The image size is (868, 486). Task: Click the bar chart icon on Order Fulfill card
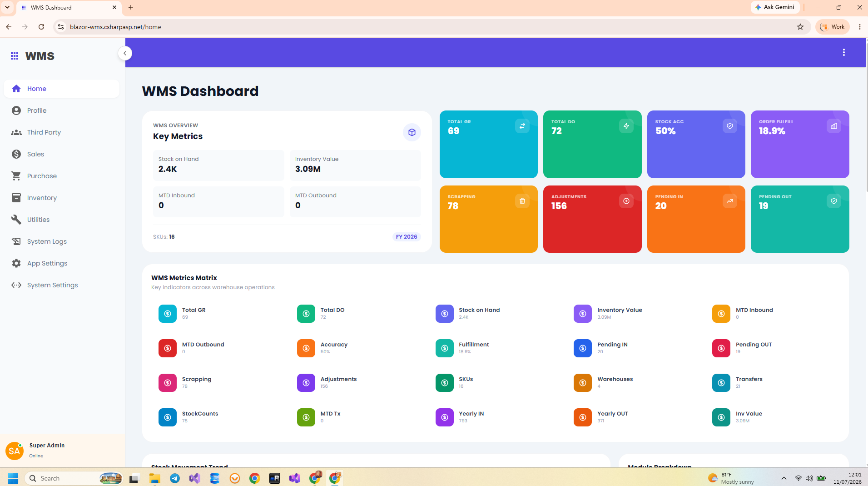click(833, 126)
